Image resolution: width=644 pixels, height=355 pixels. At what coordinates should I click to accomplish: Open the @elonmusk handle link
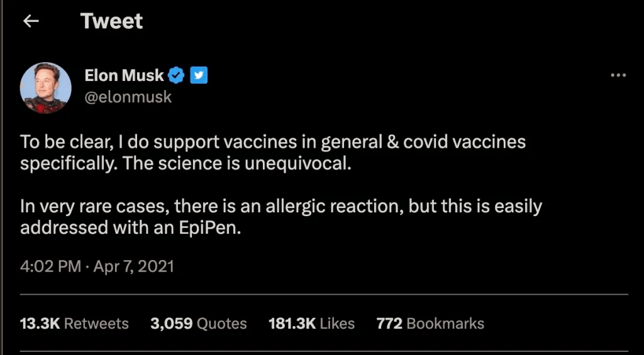click(x=128, y=97)
